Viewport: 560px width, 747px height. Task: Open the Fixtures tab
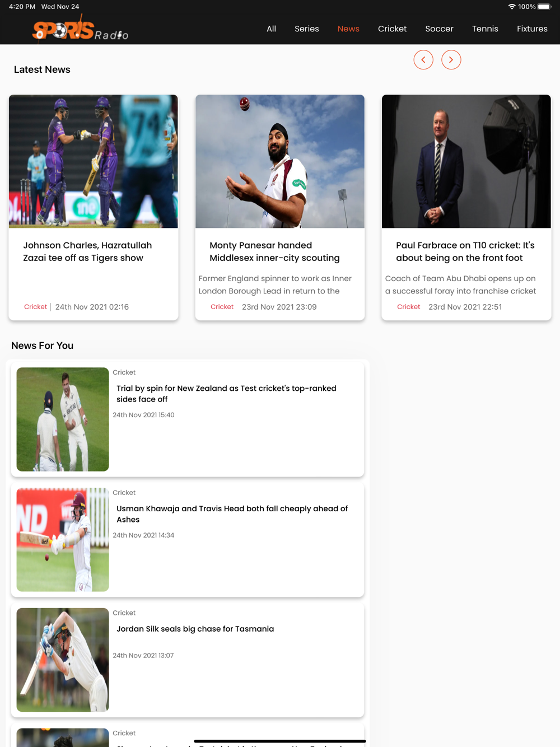533,29
